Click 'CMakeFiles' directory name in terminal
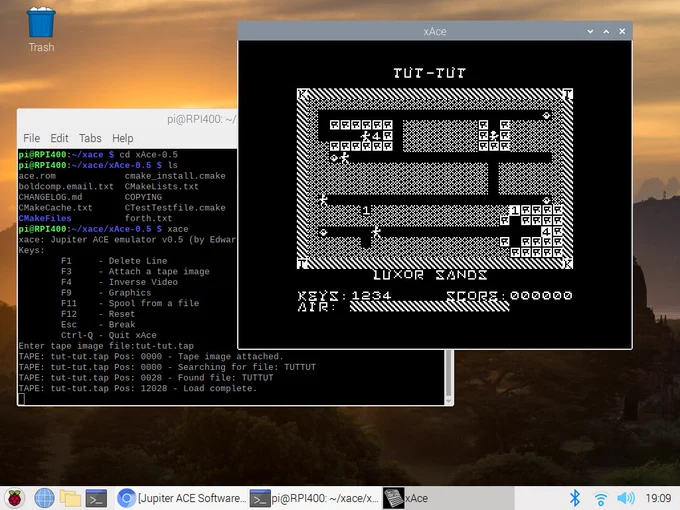The width and height of the screenshot is (680, 510). (45, 218)
